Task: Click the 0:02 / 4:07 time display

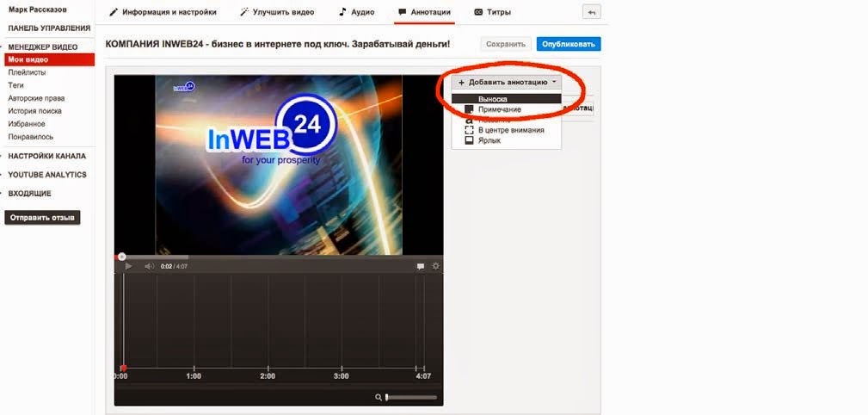Action: pyautogui.click(x=174, y=267)
